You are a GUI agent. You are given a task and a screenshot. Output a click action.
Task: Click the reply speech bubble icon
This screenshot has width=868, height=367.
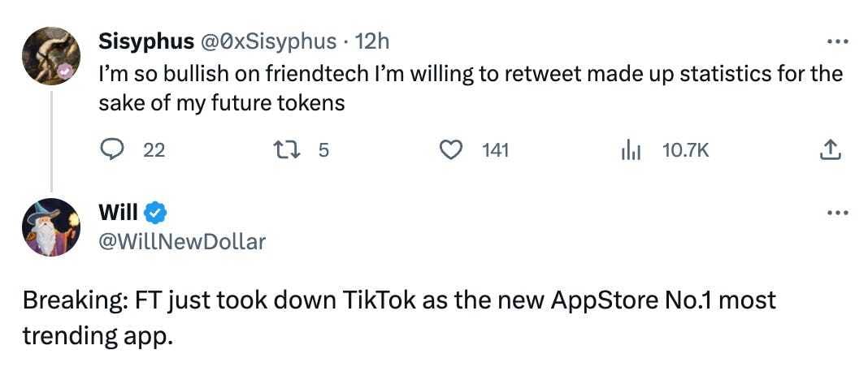[112, 149]
